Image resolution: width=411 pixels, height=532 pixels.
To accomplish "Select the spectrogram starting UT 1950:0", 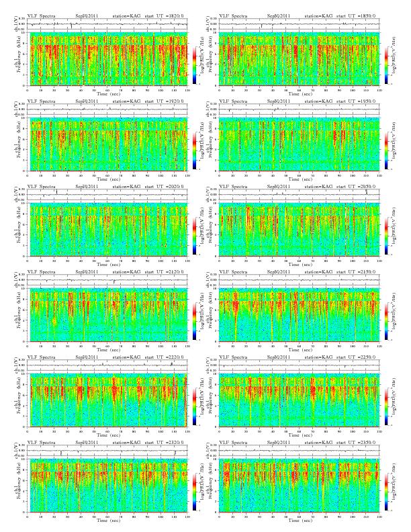I will pos(300,144).
